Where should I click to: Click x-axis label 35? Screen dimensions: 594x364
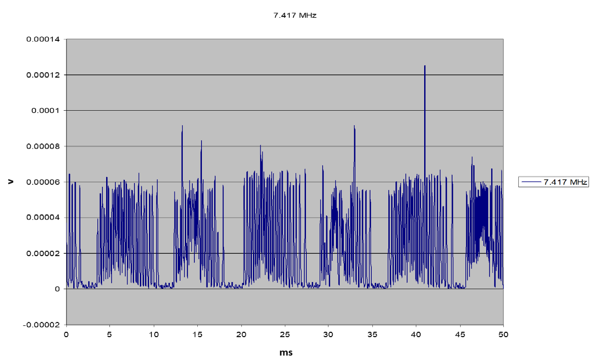pyautogui.click(x=372, y=334)
